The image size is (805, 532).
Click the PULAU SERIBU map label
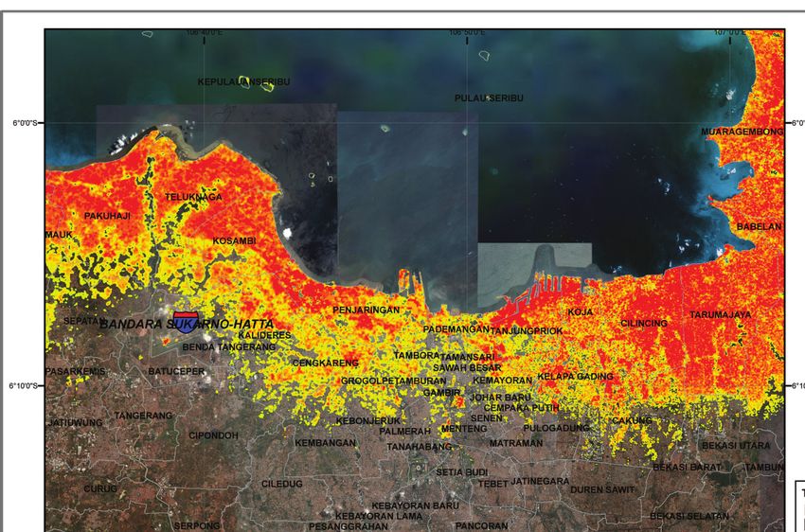489,98
